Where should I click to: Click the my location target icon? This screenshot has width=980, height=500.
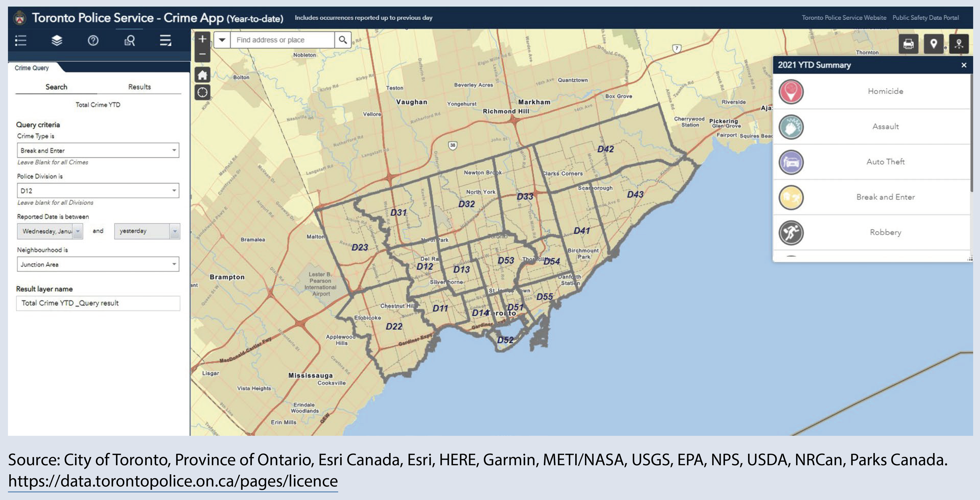pyautogui.click(x=202, y=92)
